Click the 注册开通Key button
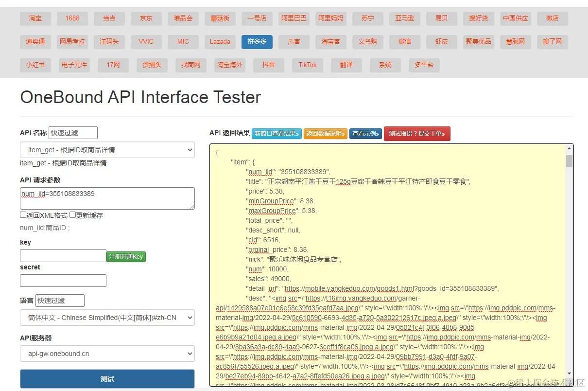Viewport: 588px width, 391px height. pyautogui.click(x=126, y=256)
